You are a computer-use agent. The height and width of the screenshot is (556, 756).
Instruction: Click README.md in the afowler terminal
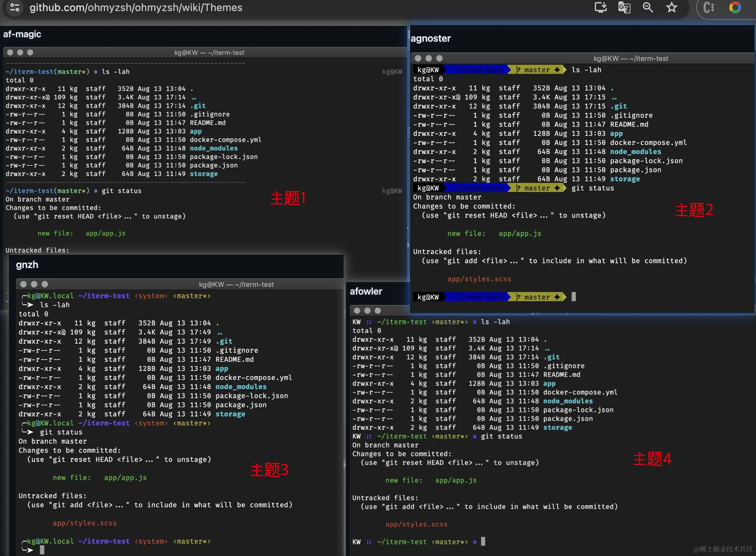click(562, 374)
